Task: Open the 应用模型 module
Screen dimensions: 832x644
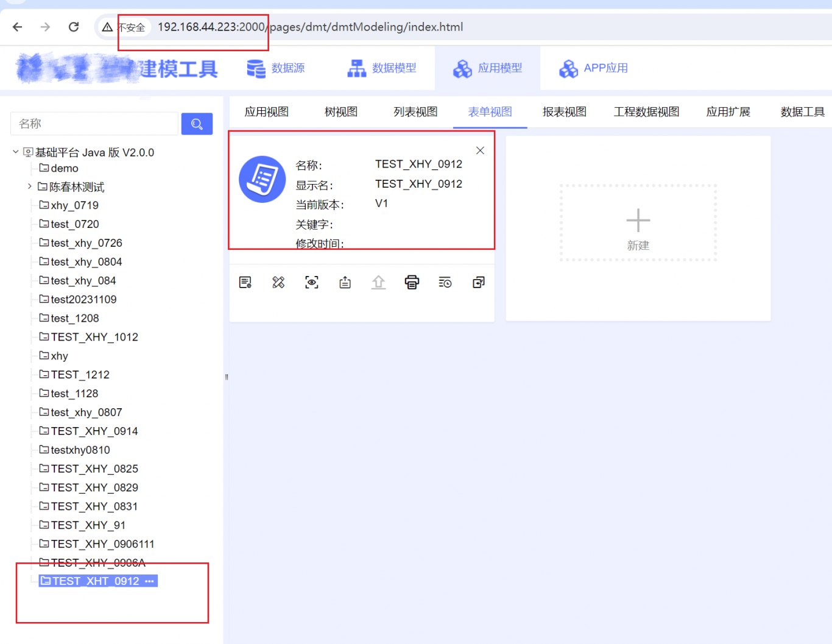Action: (x=487, y=68)
